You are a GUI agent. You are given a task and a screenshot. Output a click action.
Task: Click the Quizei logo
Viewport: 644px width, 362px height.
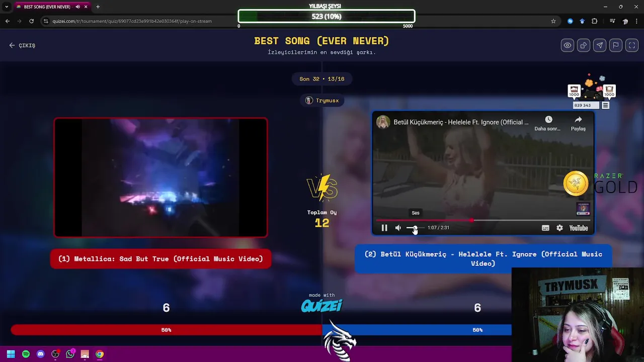(x=322, y=305)
